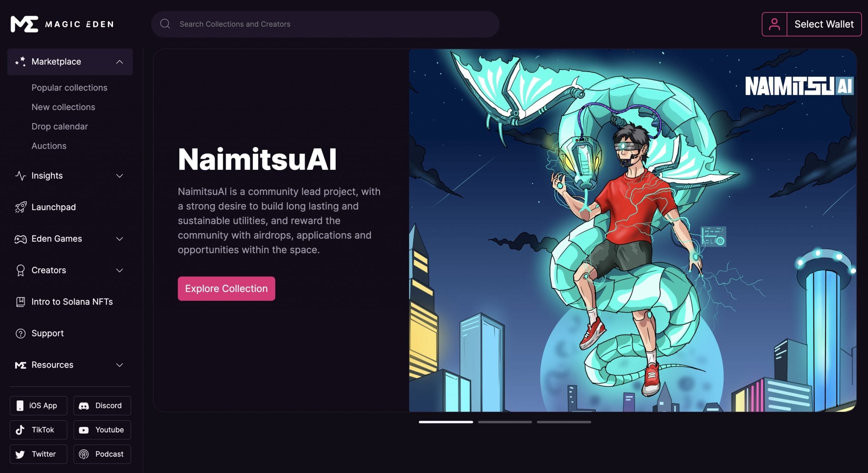Click the Marketplace sidebar icon
Viewport: 868px width, 473px height.
(20, 61)
